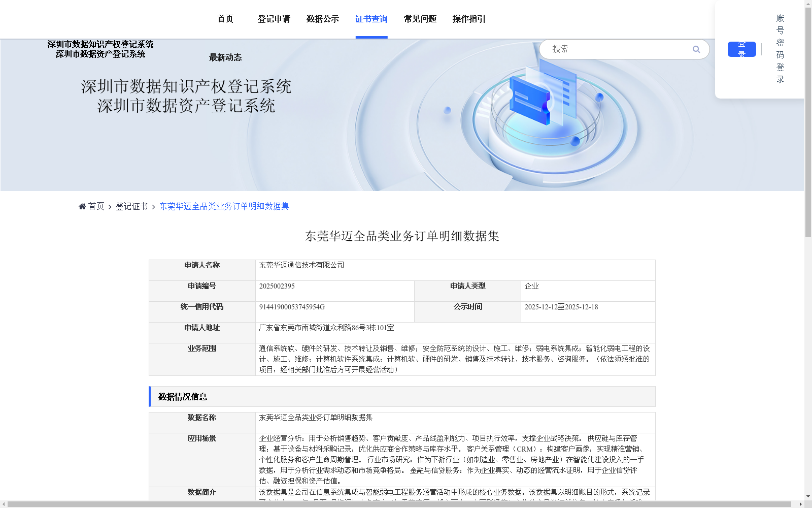Click address 广东省东莞市南城街道众利路86号3栋101室
Image resolution: width=812 pixels, height=508 pixels.
(326, 328)
